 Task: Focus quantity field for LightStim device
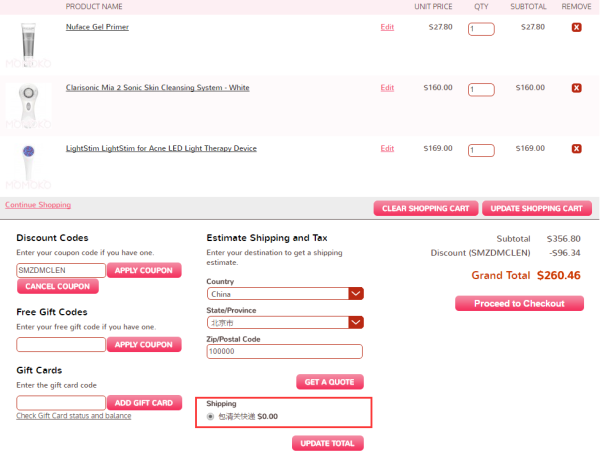(x=481, y=150)
